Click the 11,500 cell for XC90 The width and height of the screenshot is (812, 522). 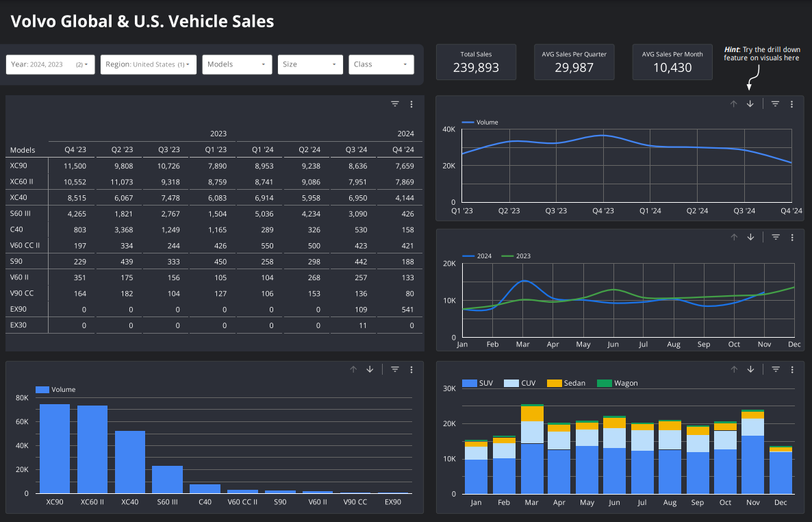(75, 166)
